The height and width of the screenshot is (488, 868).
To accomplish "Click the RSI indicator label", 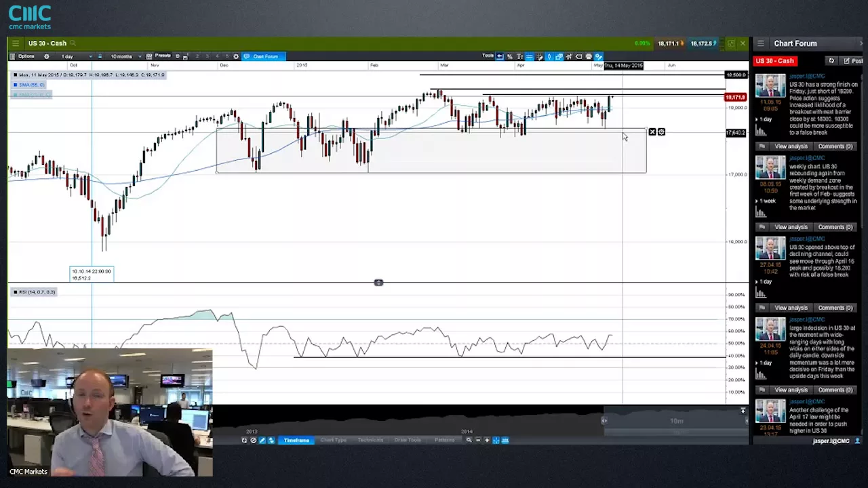I will point(33,292).
